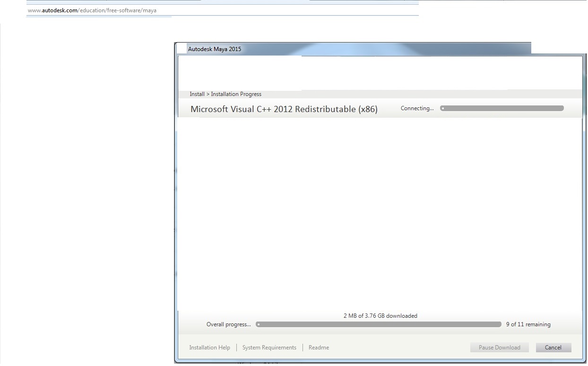Screen dimensions: 588x366
Task: Click the browser address bar URL
Action: point(92,10)
